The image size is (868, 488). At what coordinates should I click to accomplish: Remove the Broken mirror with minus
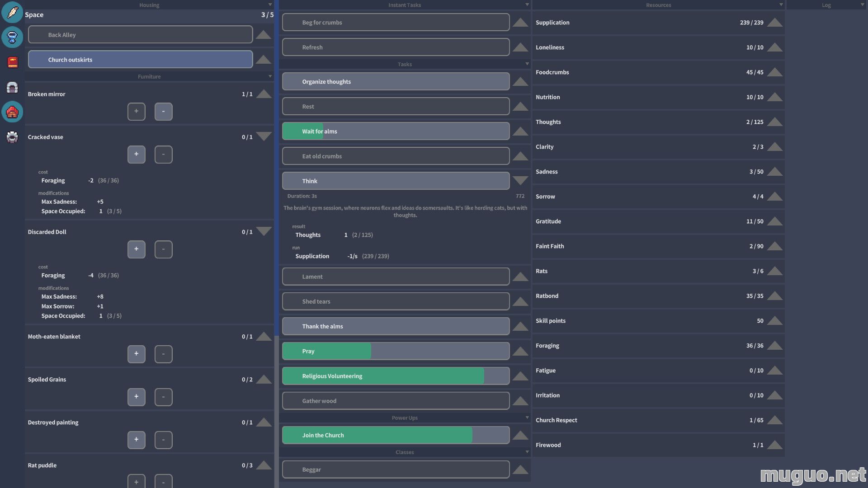pyautogui.click(x=163, y=111)
